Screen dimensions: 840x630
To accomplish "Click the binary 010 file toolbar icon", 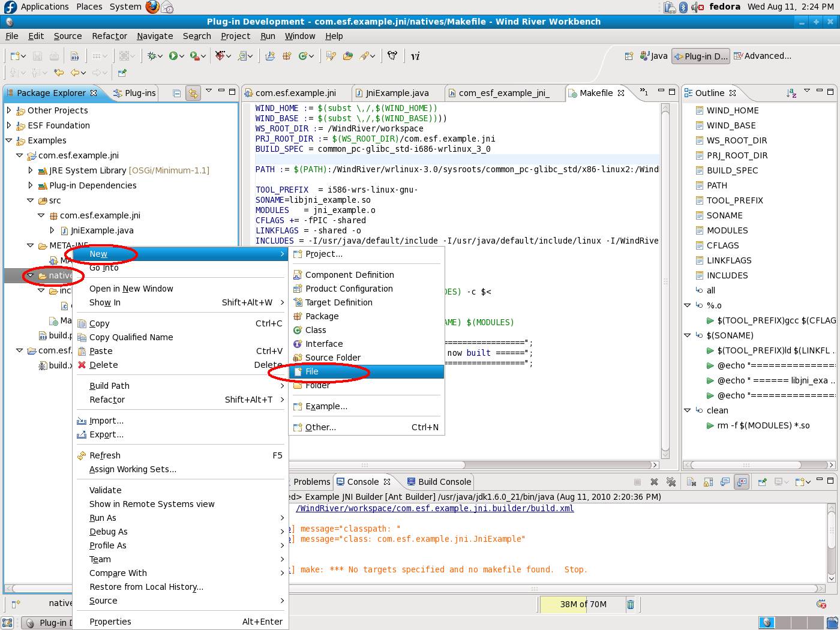I will click(x=75, y=56).
